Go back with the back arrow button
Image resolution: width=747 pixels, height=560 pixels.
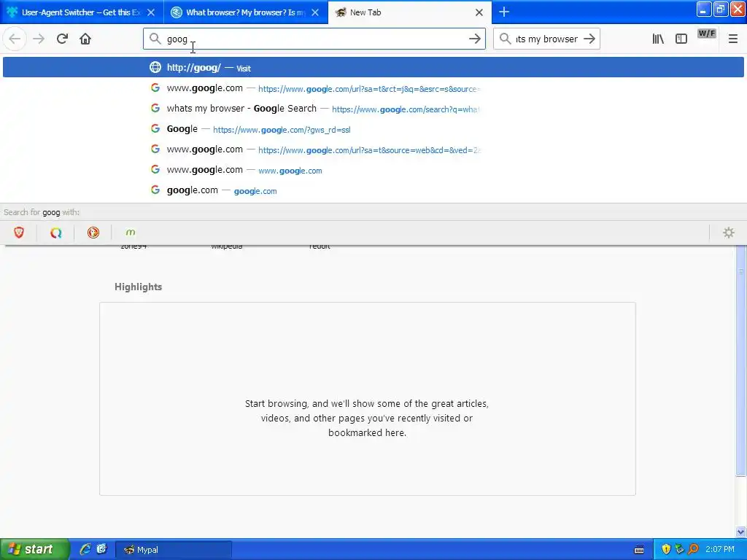point(15,39)
